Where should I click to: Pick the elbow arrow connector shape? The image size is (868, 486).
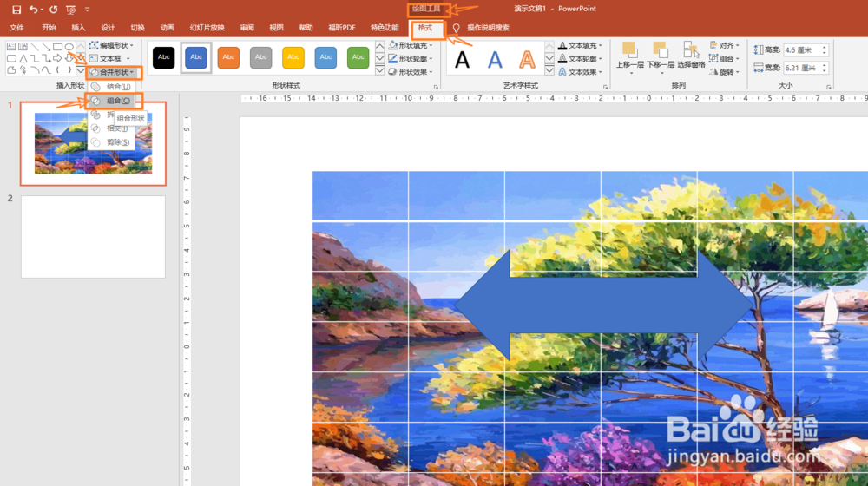(x=46, y=58)
